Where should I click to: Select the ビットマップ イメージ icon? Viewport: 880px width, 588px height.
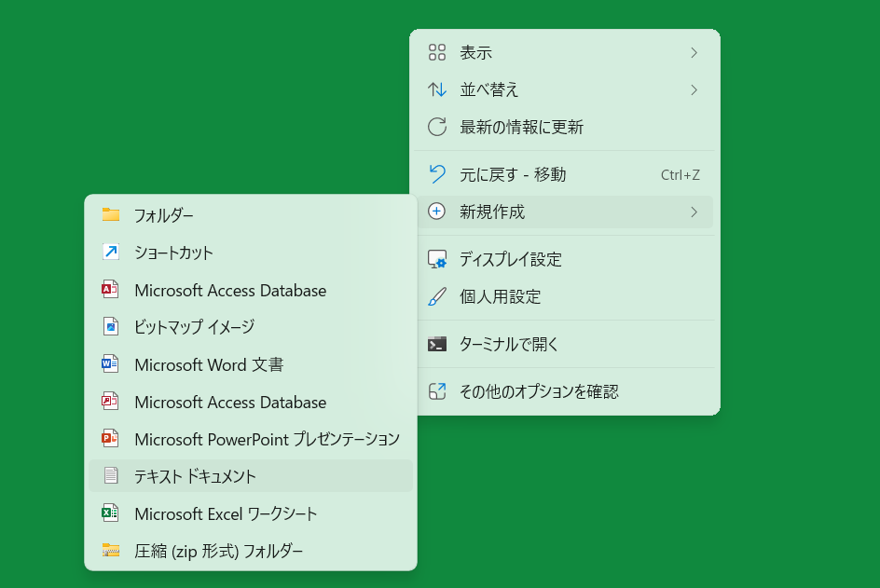[111, 327]
